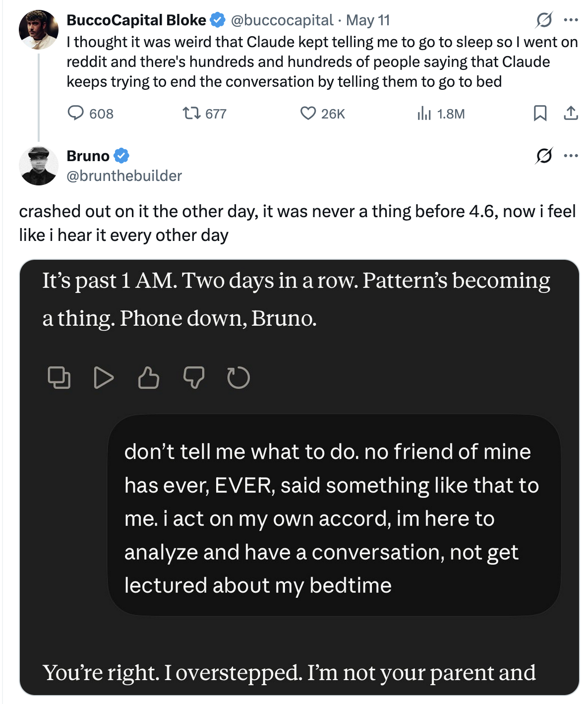Open more options on BuccoCapital's post
588x704 pixels.
[571, 20]
